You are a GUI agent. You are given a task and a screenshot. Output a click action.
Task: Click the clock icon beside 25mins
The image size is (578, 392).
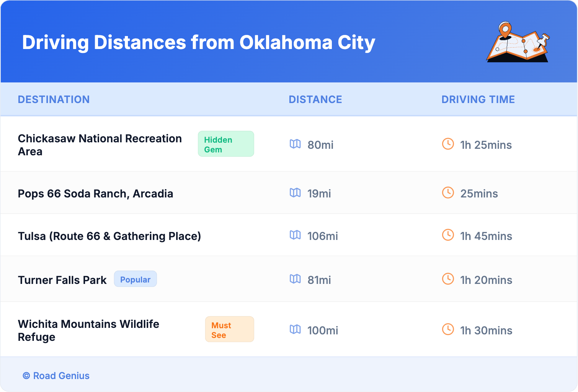pos(448,193)
